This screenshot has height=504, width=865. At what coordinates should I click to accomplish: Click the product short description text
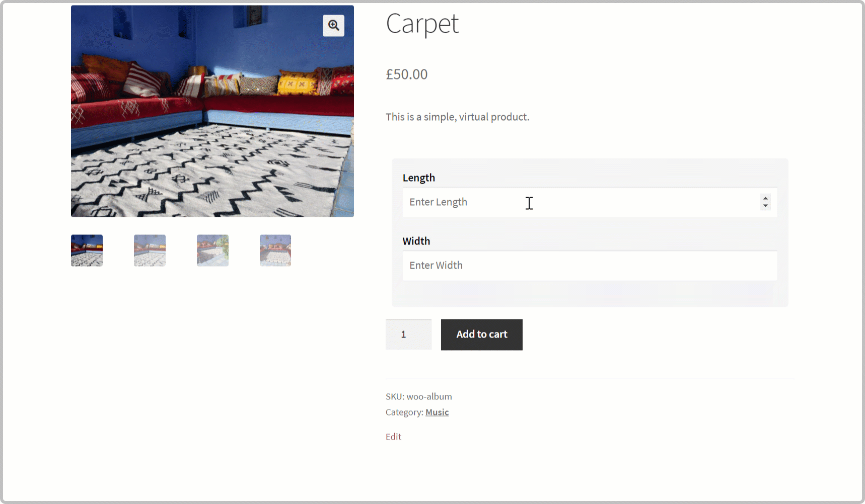457,116
